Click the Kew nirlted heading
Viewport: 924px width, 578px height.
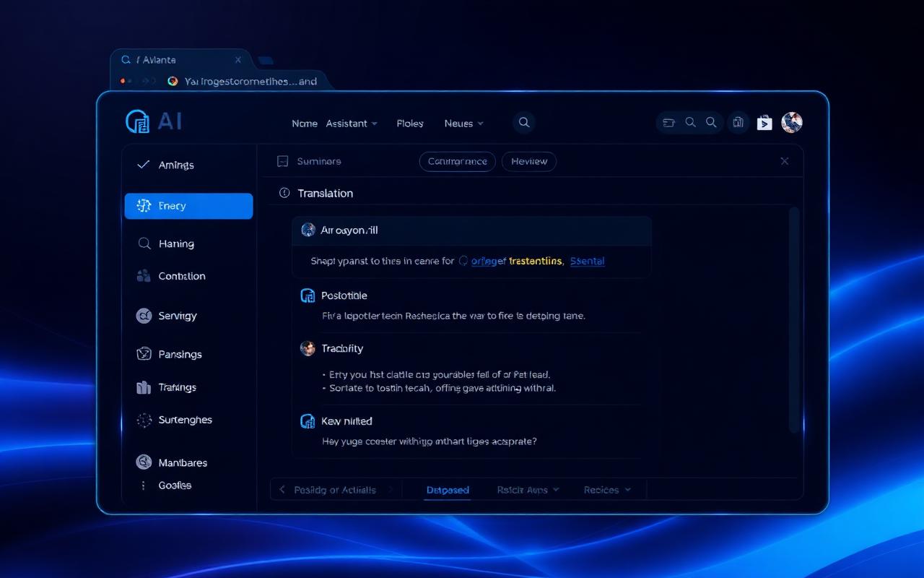pyautogui.click(x=347, y=421)
